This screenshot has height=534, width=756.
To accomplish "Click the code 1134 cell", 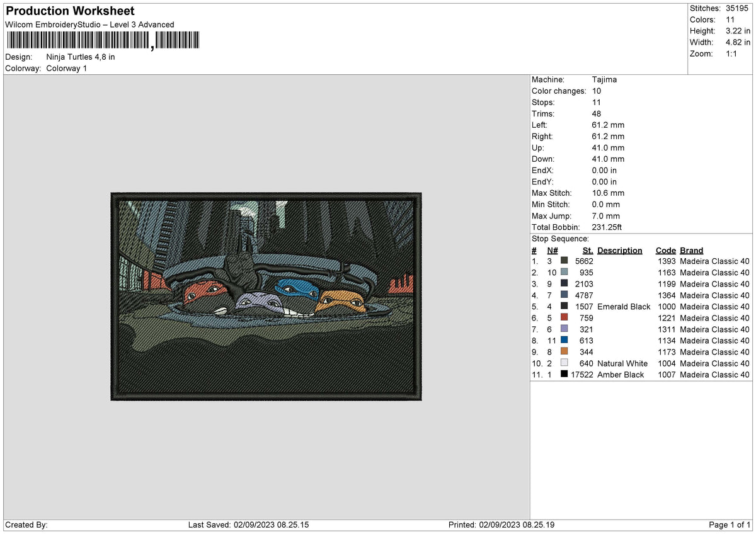I will [x=665, y=341].
